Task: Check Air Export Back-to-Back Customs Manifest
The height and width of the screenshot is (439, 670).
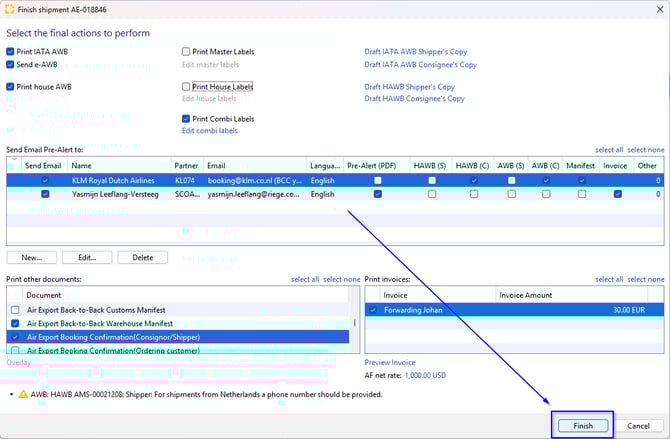Action: click(x=15, y=310)
